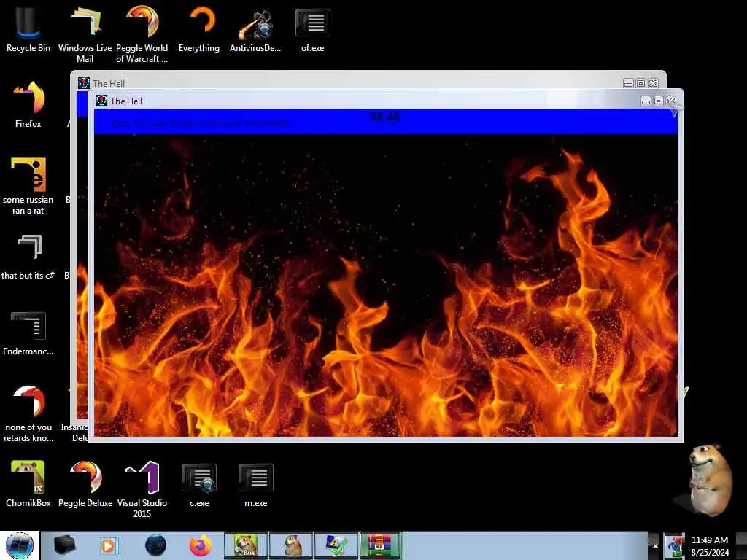Select the 'some russian ran a rat' icon

28,185
